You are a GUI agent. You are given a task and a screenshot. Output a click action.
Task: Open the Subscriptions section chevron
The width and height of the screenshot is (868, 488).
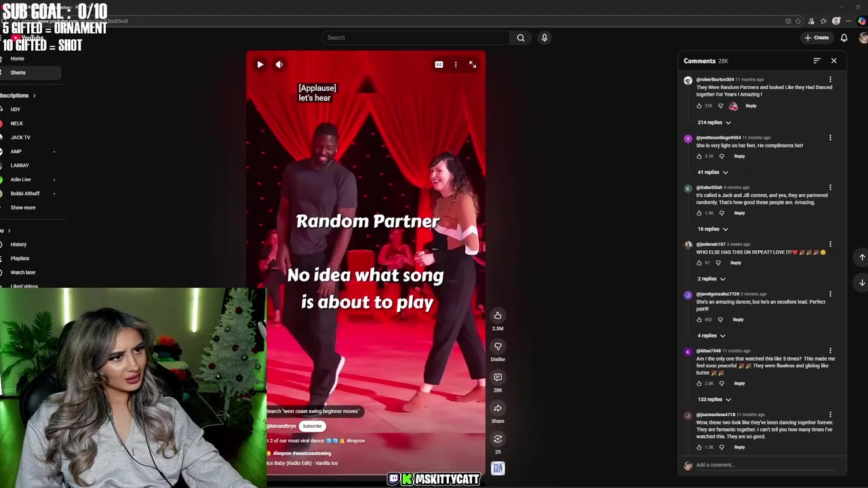coord(34,96)
